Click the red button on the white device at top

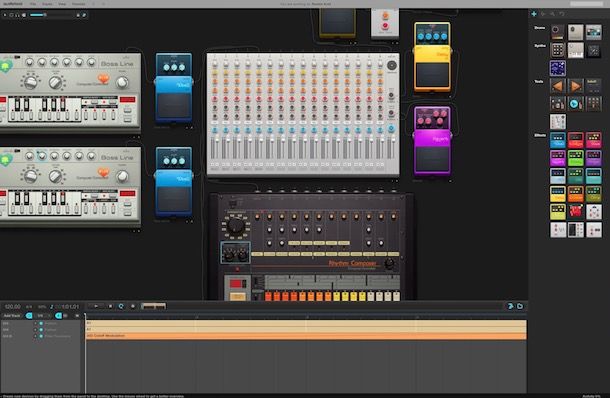click(385, 26)
